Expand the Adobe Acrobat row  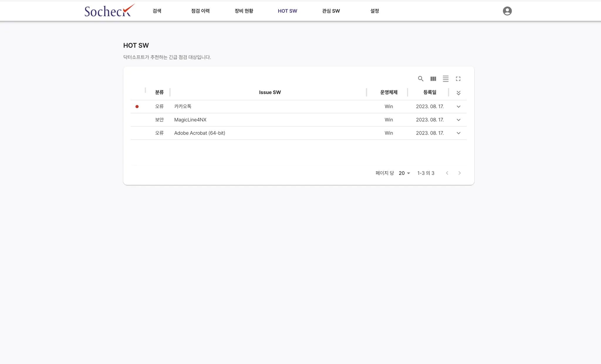[458, 133]
